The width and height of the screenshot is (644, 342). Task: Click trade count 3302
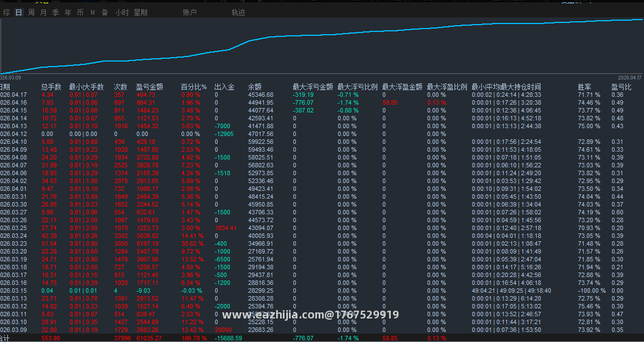tap(121, 236)
